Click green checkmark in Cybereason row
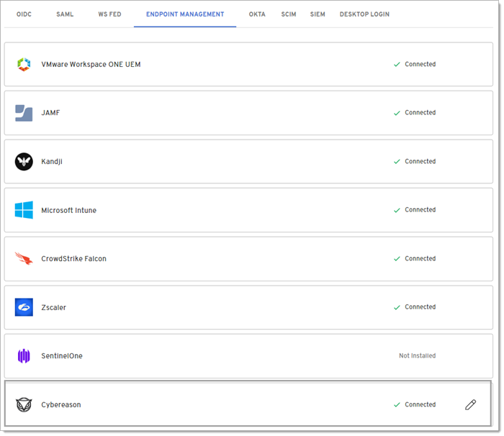 click(397, 404)
